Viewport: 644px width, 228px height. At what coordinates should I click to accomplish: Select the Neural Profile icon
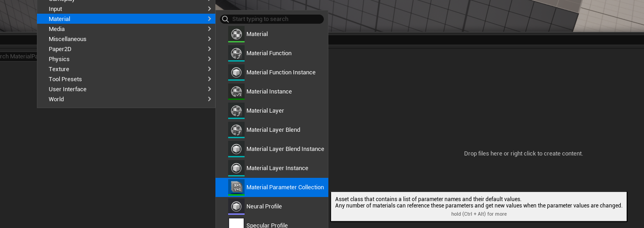[x=236, y=207]
